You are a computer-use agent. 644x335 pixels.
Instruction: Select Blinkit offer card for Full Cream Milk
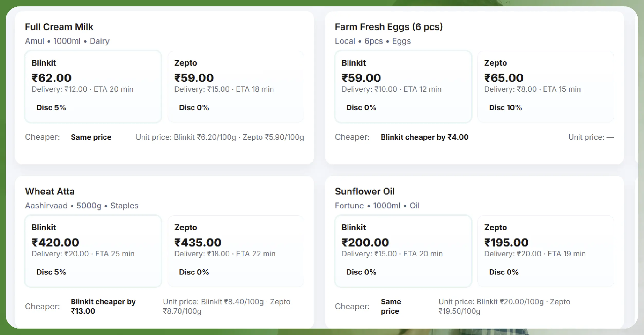click(93, 86)
